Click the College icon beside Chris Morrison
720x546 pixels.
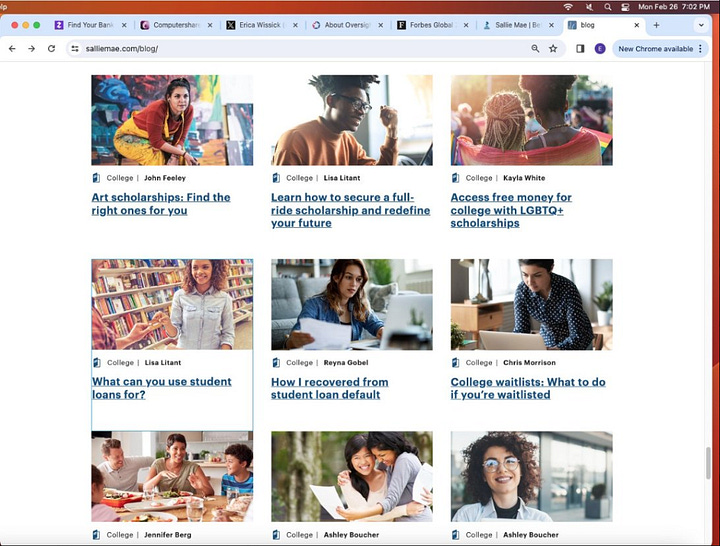pyautogui.click(x=456, y=362)
